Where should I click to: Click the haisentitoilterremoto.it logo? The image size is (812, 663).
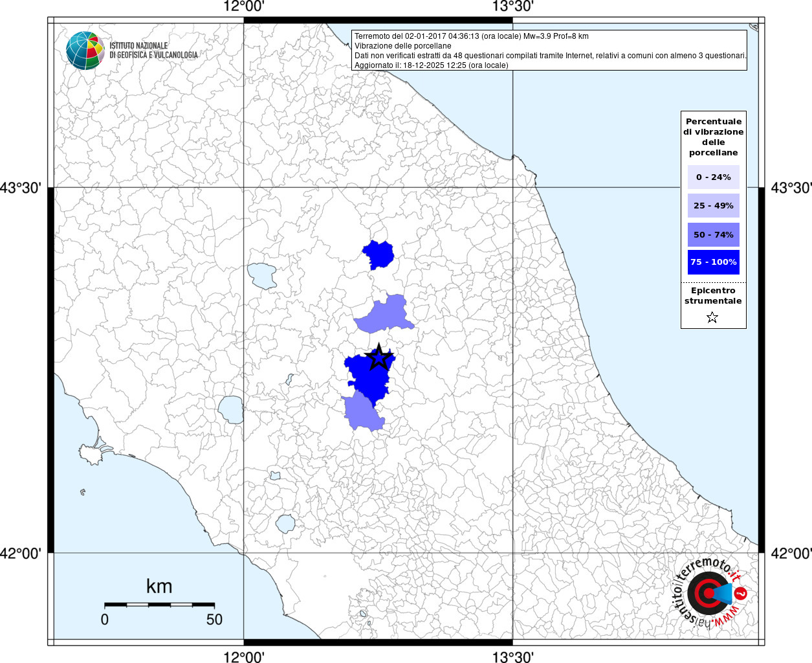[x=710, y=593]
